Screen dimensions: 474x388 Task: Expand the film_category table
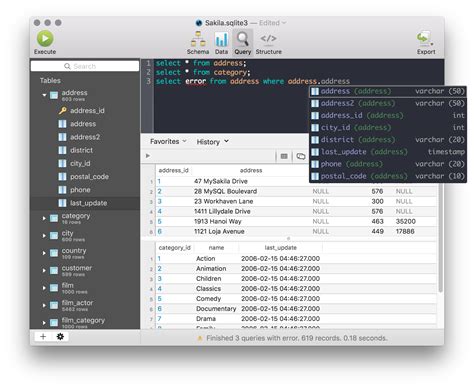[44, 322]
